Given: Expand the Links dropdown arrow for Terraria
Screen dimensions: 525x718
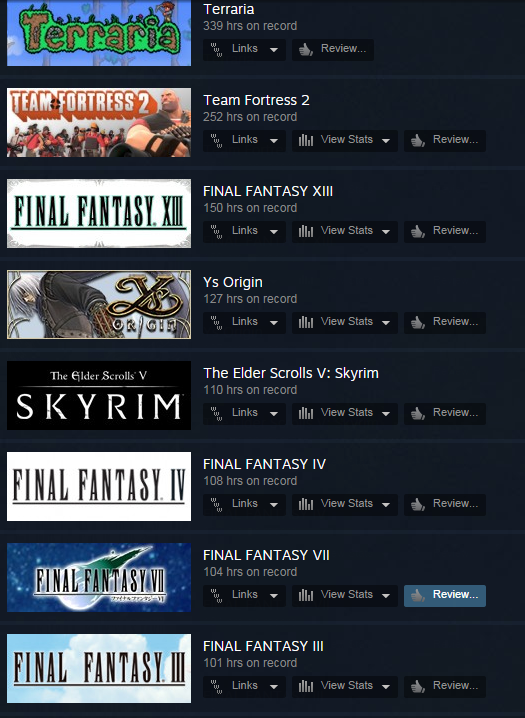Looking at the screenshot, I should click(274, 49).
